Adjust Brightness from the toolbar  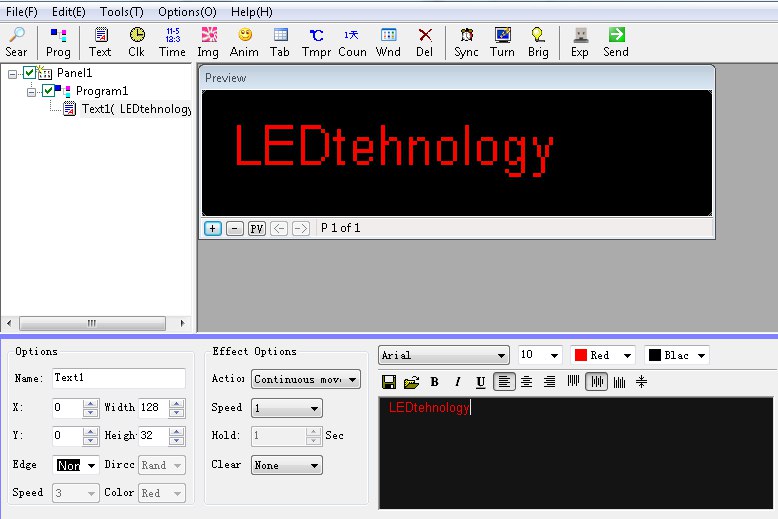click(538, 42)
